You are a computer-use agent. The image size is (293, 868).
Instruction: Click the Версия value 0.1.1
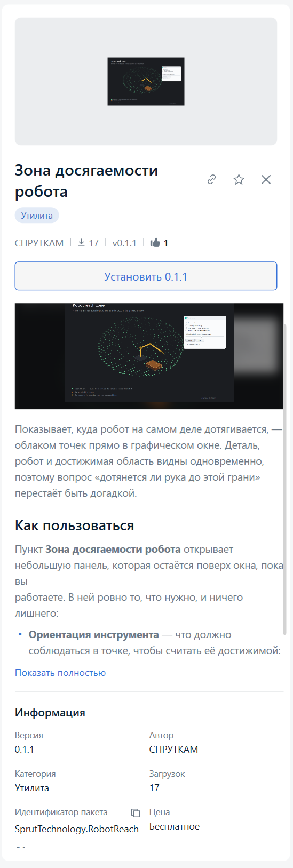25,750
